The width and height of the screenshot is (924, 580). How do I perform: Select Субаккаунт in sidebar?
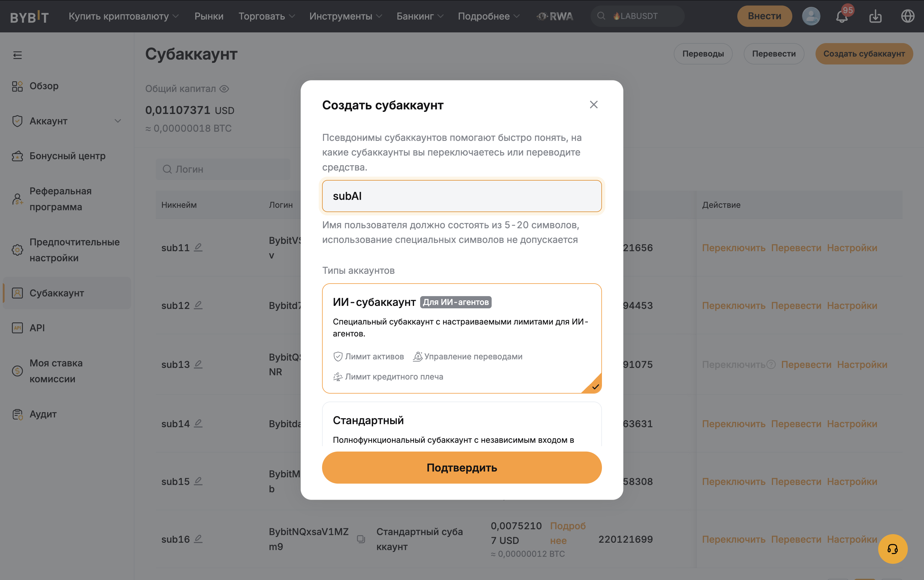(x=67, y=293)
